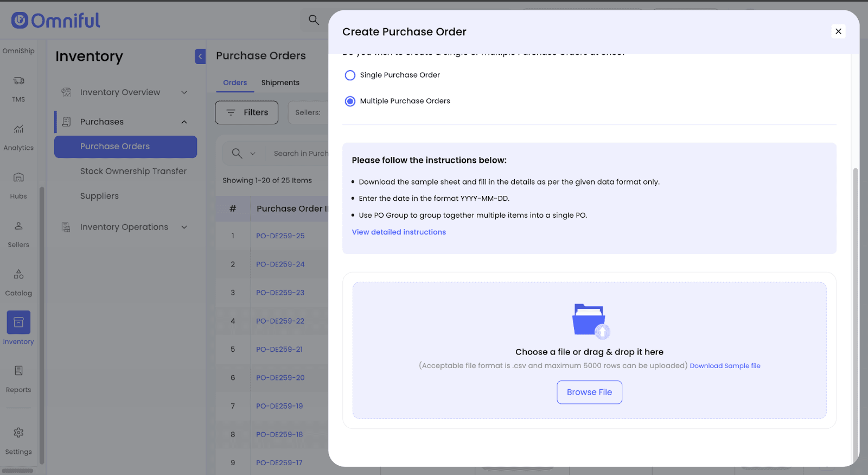The width and height of the screenshot is (868, 475).
Task: Collapse the Purchases menu section
Action: point(184,122)
